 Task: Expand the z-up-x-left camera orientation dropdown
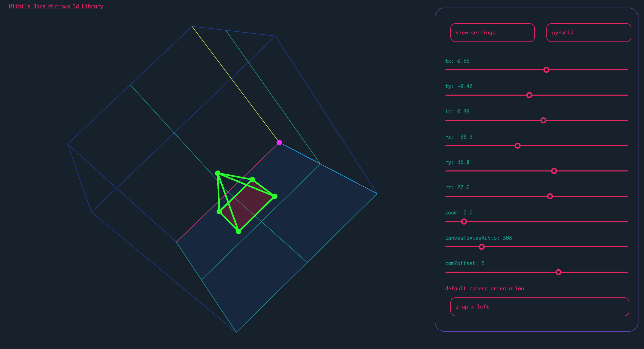click(539, 307)
